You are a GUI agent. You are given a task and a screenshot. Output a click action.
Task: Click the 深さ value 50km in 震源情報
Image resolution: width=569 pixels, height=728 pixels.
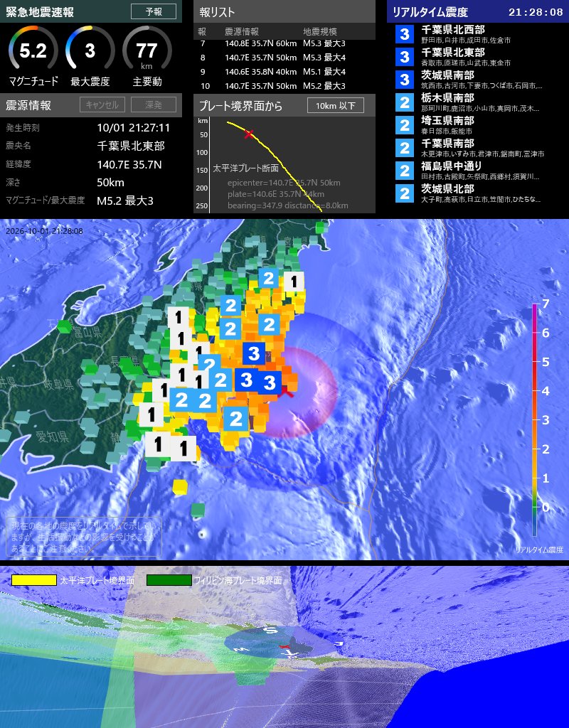click(110, 183)
